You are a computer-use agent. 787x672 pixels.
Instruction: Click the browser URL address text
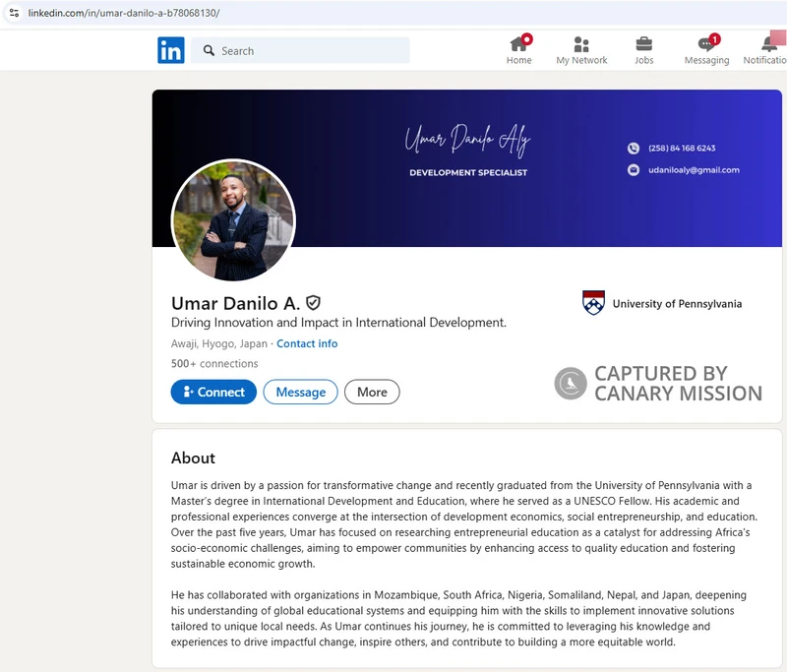[x=124, y=13]
